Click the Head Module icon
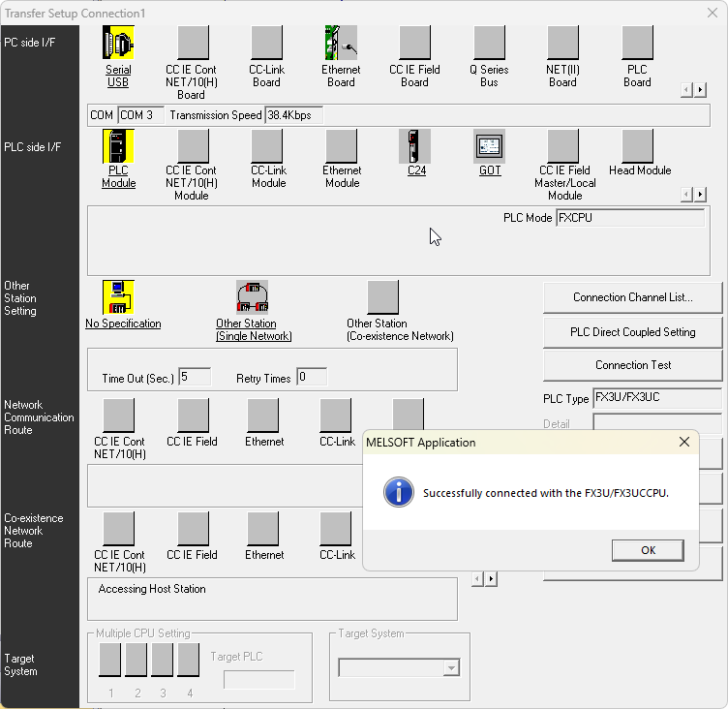 point(637,146)
